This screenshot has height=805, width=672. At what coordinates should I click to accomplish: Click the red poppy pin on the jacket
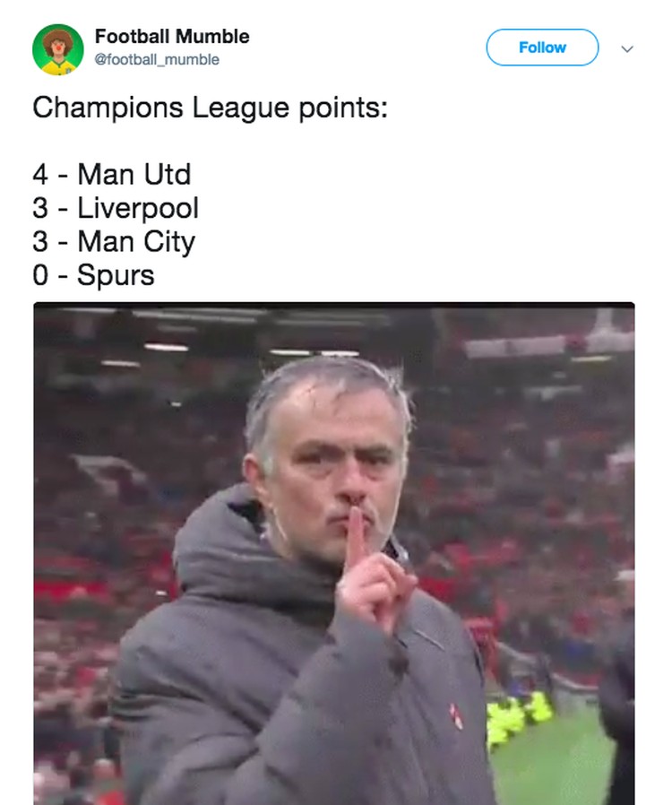(x=455, y=716)
